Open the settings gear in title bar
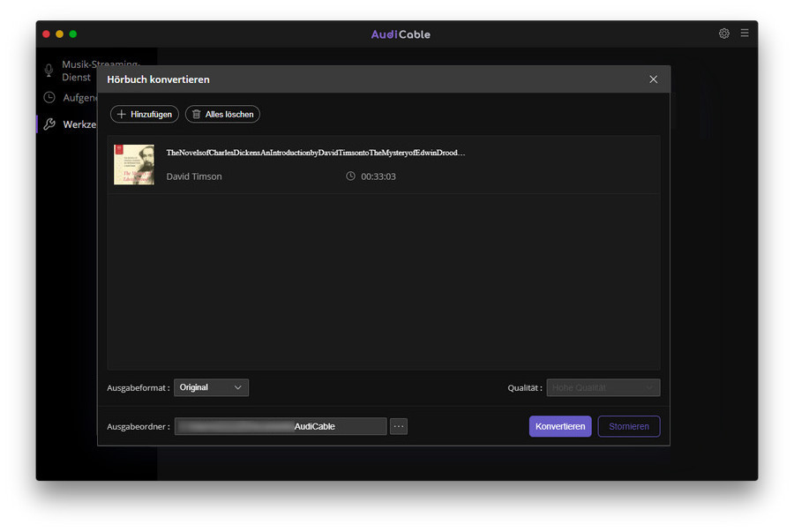This screenshot has height=532, width=794. click(x=723, y=34)
